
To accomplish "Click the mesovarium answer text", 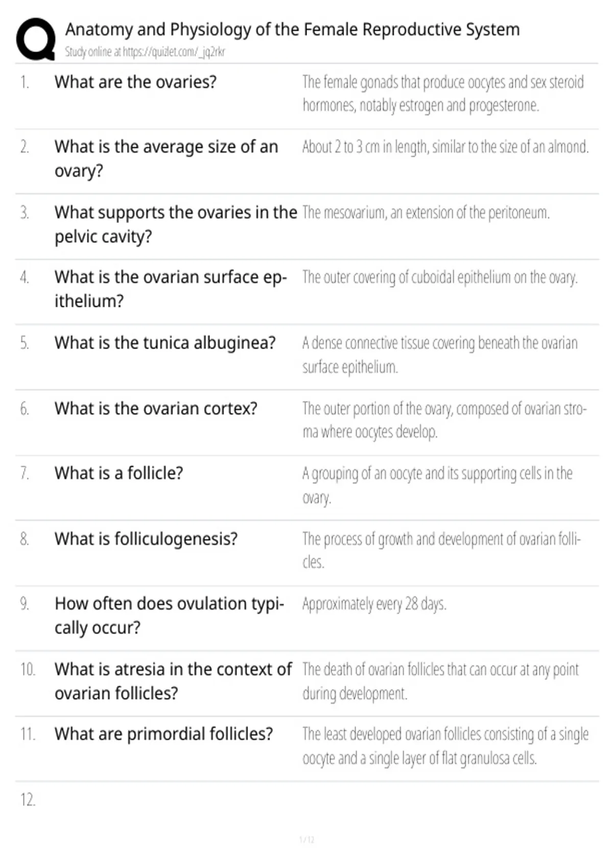I will coord(426,212).
